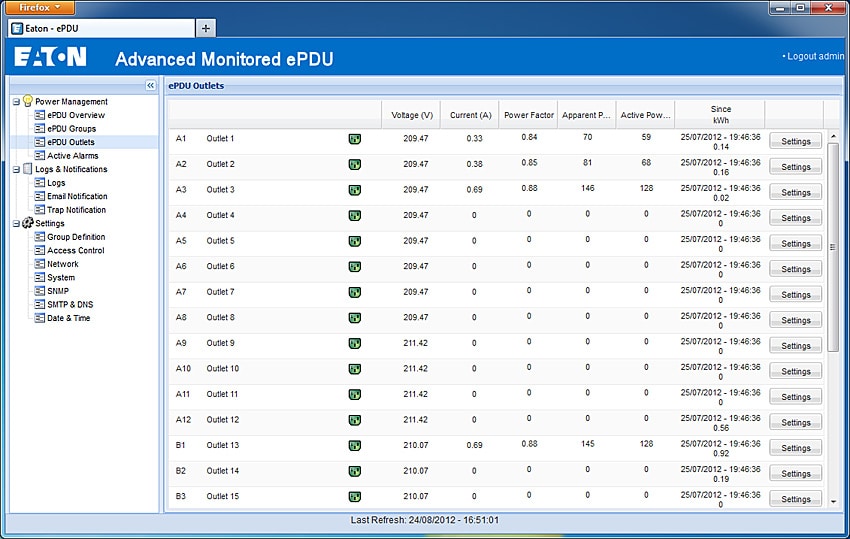
Task: Open Access Control settings
Action: (76, 251)
